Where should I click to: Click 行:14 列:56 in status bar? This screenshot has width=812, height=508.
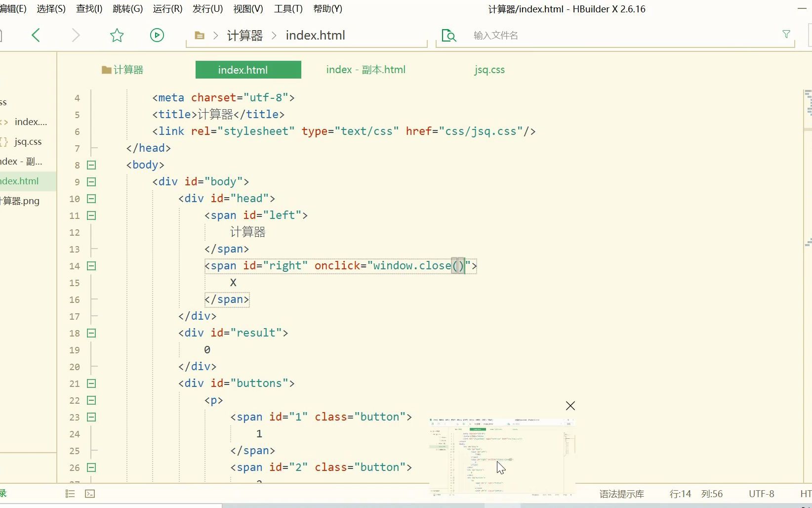(694, 494)
